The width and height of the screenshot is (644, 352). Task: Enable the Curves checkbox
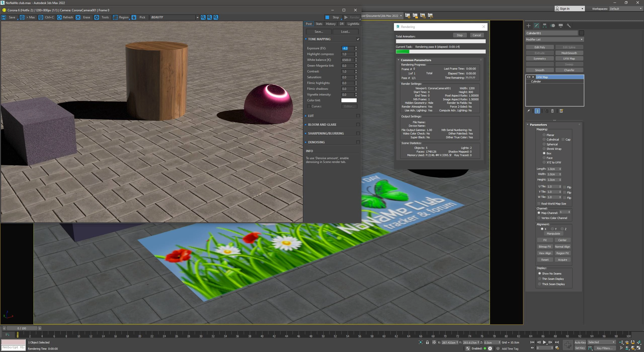(x=309, y=106)
